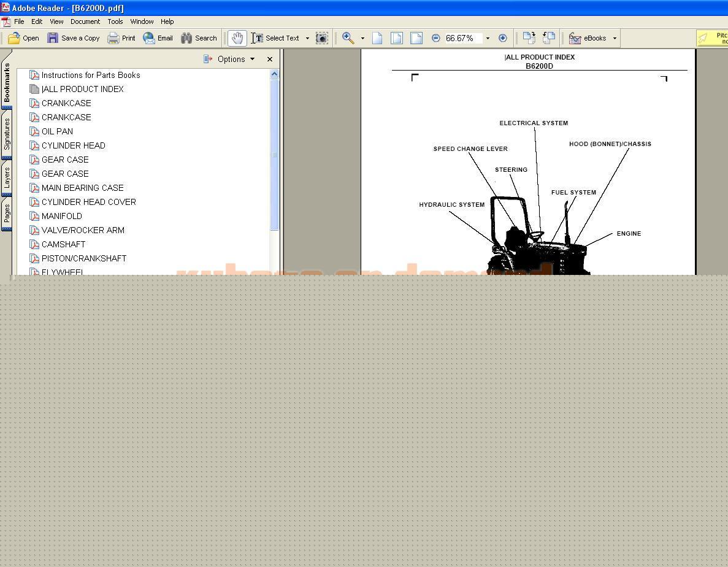Click the Options panel icon
This screenshot has width=728, height=567.
208,59
